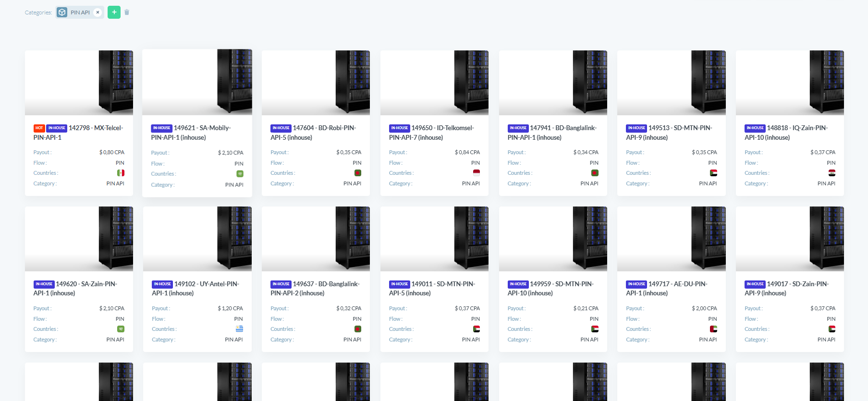Click payout $2,10 CPA on SA-Mobily card
The height and width of the screenshot is (401, 868).
pos(231,153)
